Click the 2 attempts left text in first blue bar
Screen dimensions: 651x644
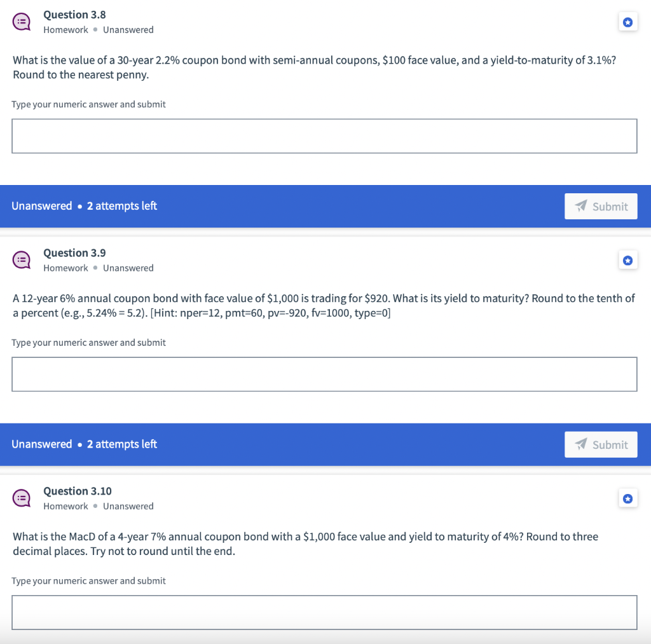coord(122,206)
